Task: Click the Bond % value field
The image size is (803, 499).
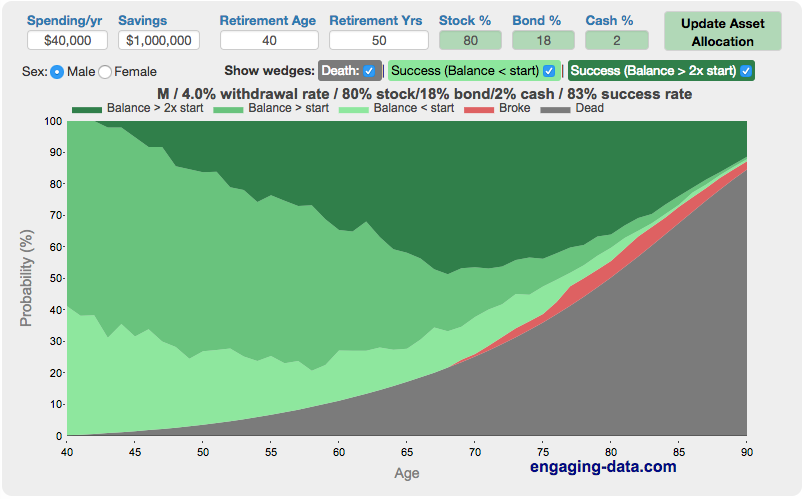Action: [542, 40]
